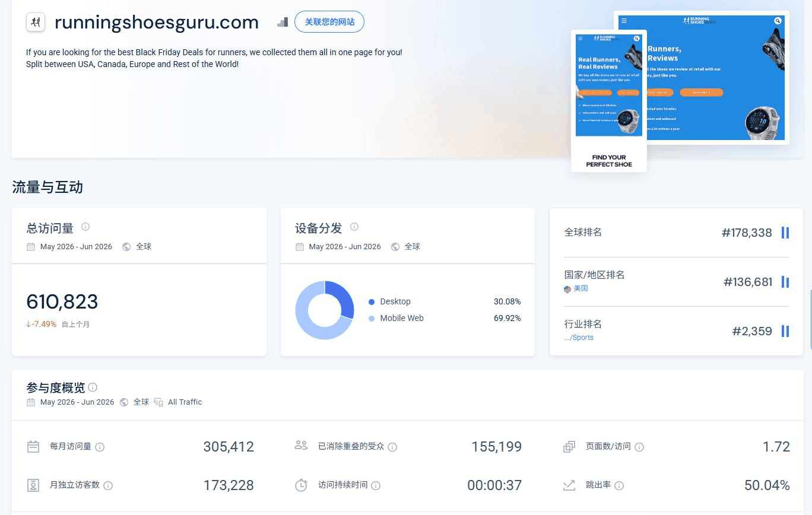Click the Desktop share 30.08%
This screenshot has width=812, height=515.
507,302
